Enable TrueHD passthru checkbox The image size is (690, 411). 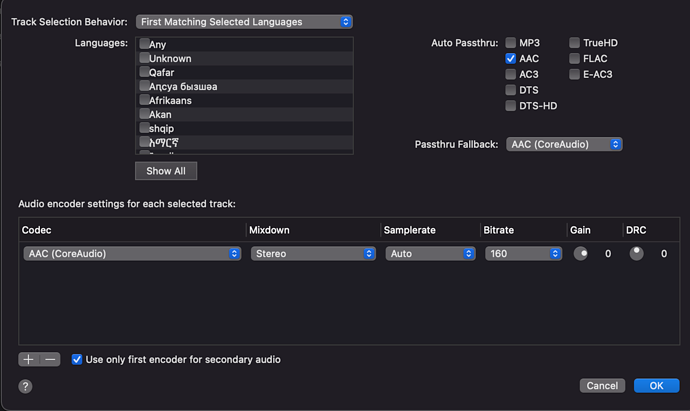click(575, 43)
